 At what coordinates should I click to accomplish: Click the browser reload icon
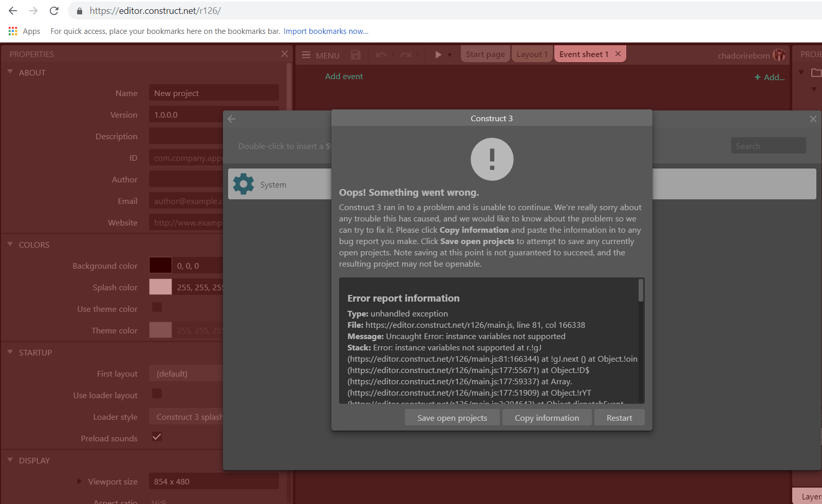[x=54, y=10]
